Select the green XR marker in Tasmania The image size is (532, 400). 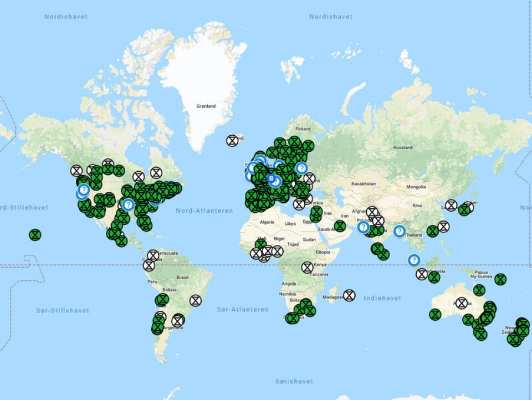tap(479, 334)
